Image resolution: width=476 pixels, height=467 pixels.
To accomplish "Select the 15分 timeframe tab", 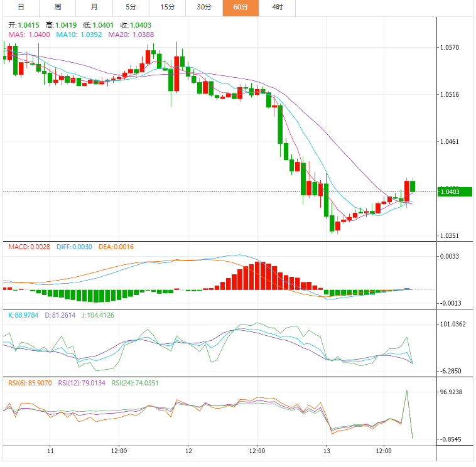I will point(168,8).
